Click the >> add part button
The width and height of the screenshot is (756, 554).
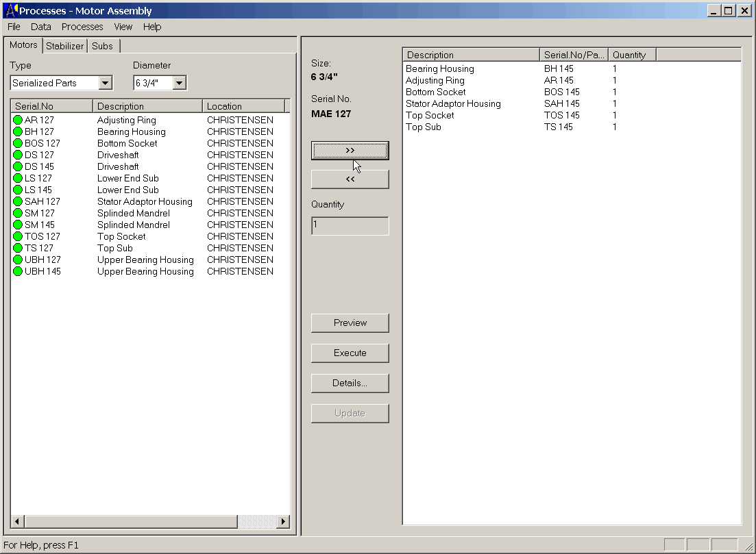pyautogui.click(x=350, y=150)
